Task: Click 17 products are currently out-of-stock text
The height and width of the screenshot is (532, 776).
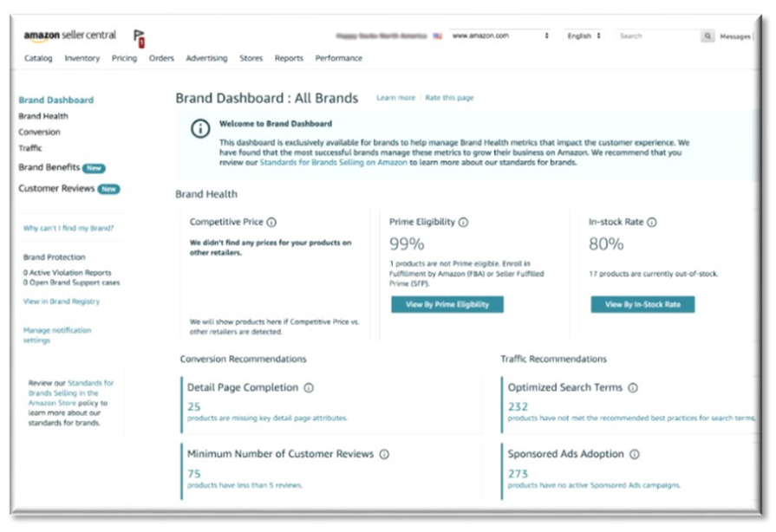Action: point(653,274)
